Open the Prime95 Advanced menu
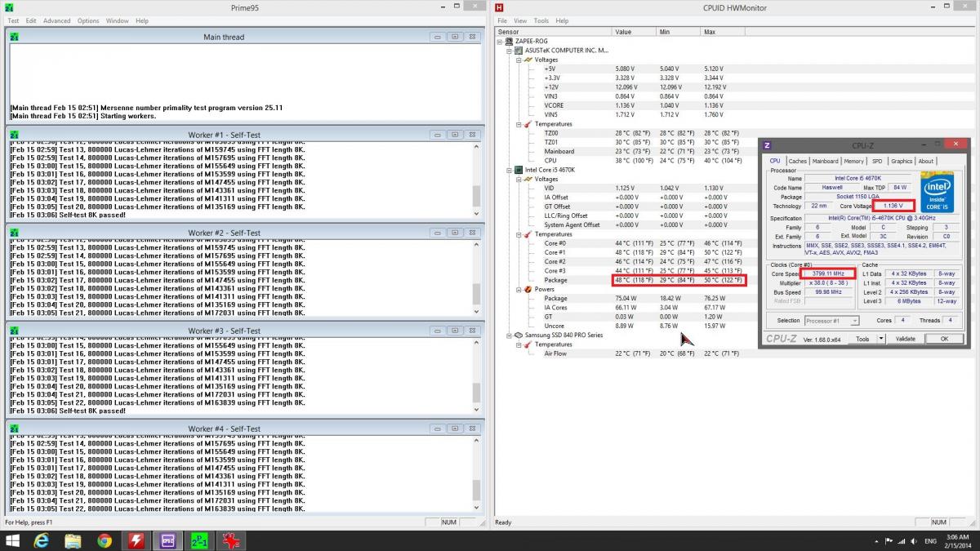The width and height of the screenshot is (980, 551). coord(57,20)
